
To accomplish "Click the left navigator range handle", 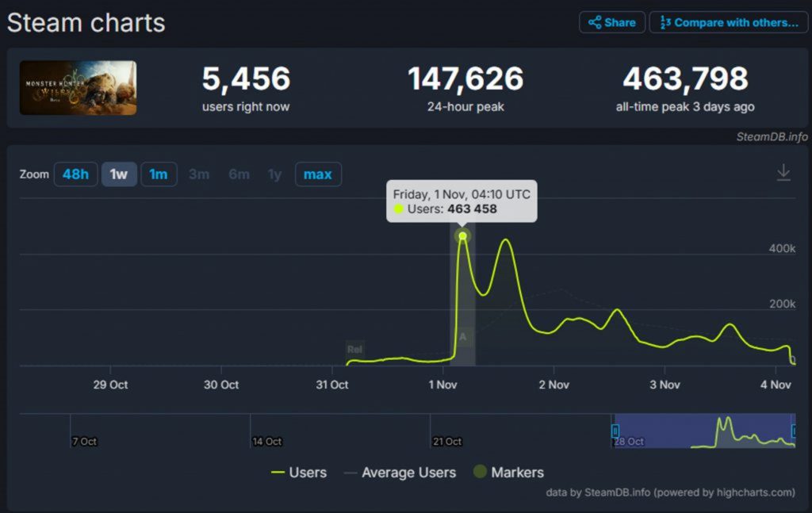I will pyautogui.click(x=615, y=431).
